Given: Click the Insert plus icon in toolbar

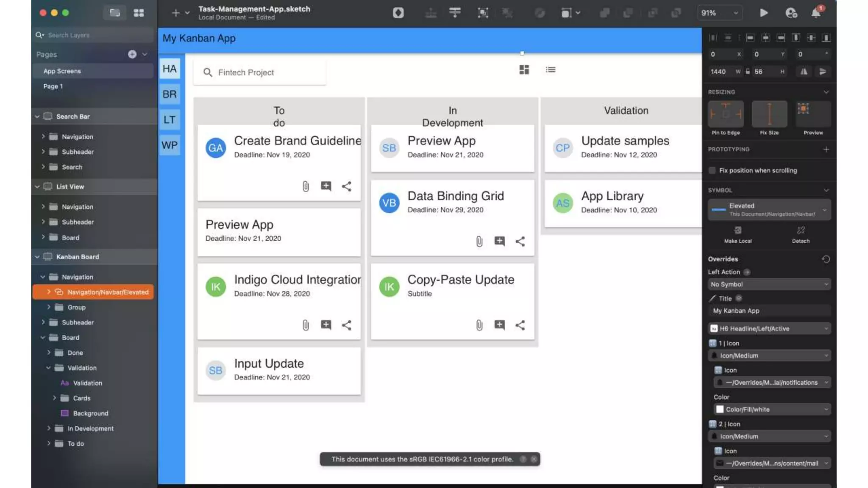Looking at the screenshot, I should point(175,13).
